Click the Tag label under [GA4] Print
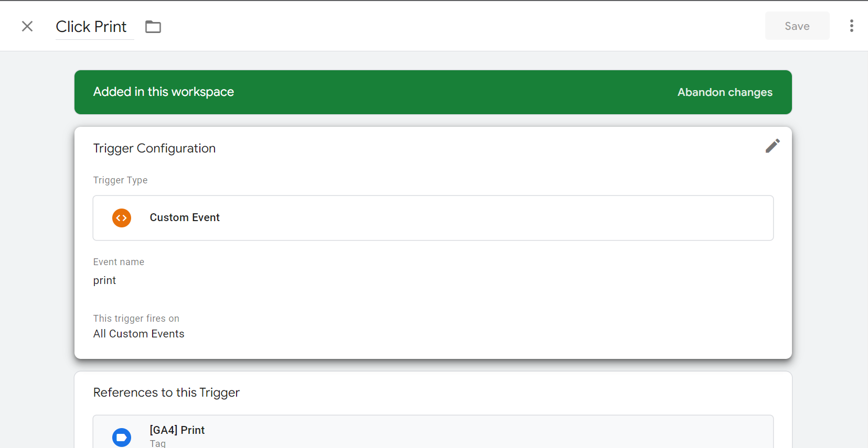868x448 pixels. pyautogui.click(x=157, y=443)
